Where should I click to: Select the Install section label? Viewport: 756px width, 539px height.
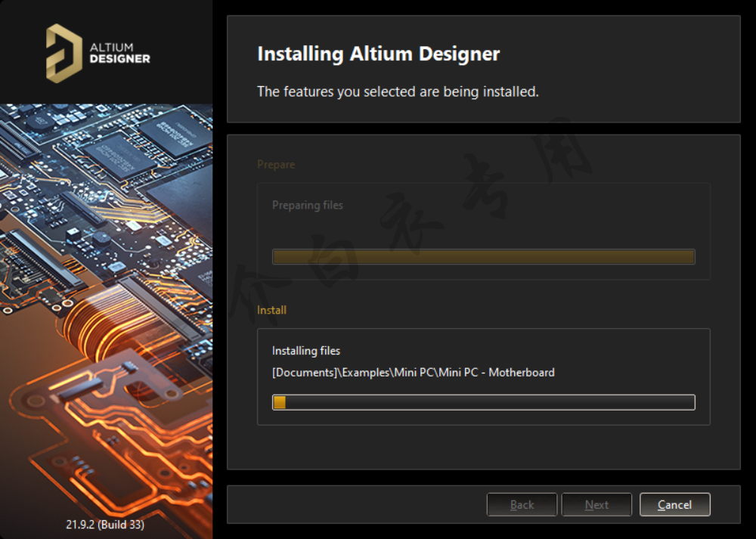(x=271, y=310)
